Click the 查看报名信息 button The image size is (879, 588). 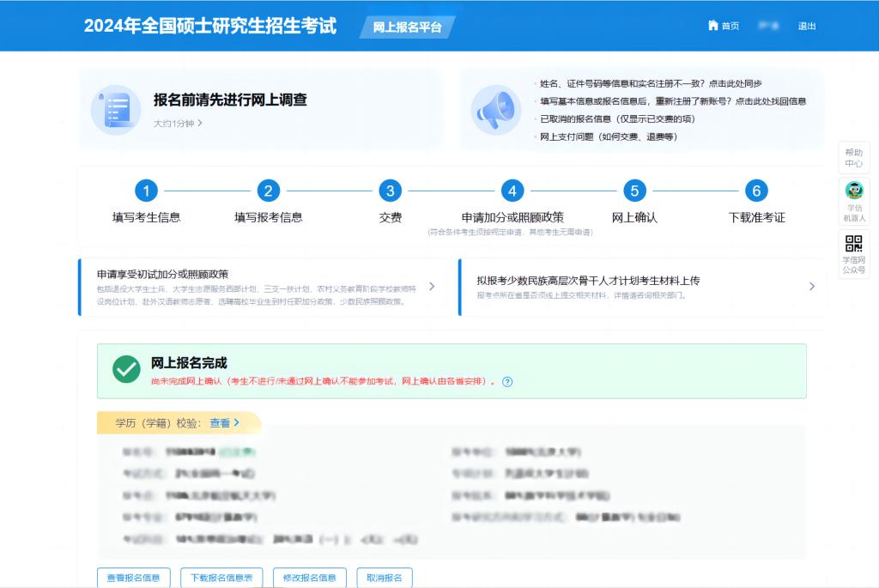(133, 578)
